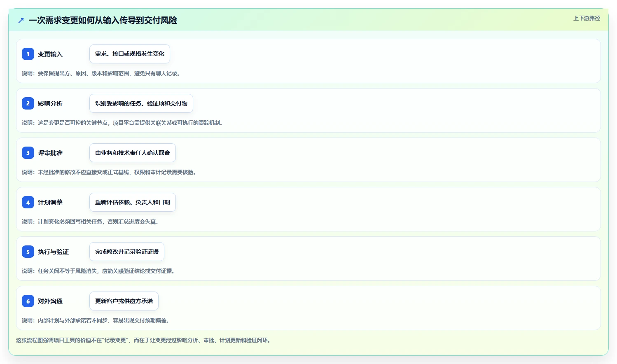Click the note about 任务关闭不等于风险消失

tap(98, 271)
